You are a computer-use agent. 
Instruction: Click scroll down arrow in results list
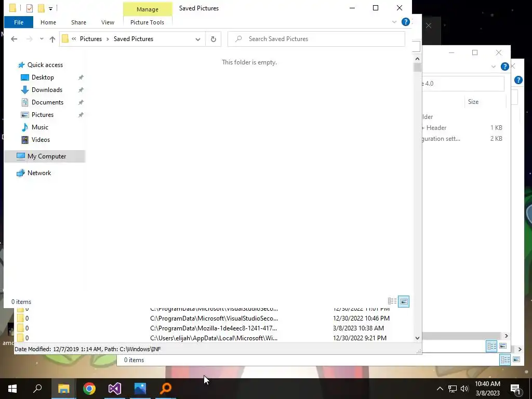417,338
